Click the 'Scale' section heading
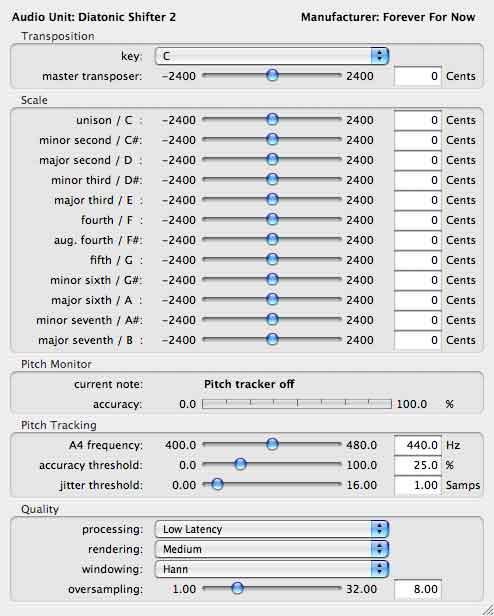 [34, 100]
